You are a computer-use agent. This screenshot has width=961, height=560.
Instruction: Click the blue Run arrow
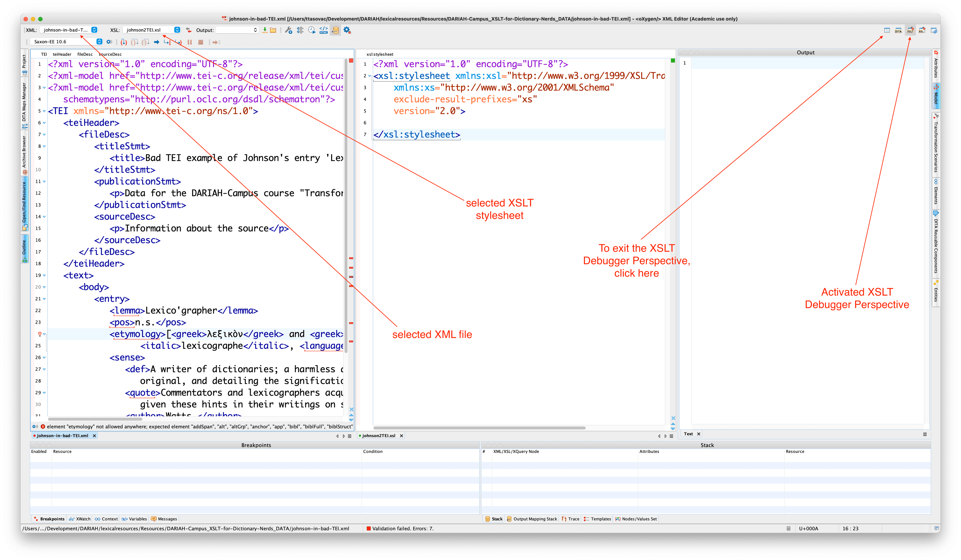[x=156, y=42]
